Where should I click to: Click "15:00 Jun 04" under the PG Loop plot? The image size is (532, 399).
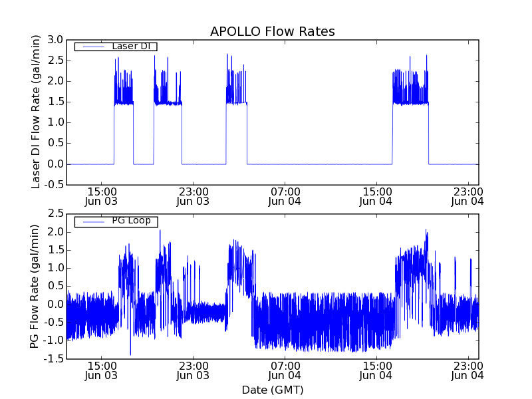(x=376, y=371)
